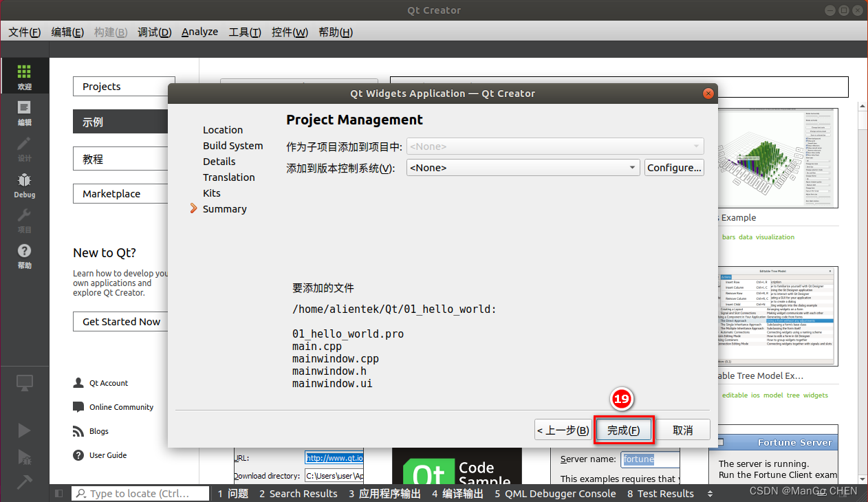Open the Analyze menu
This screenshot has height=502, width=868.
[x=199, y=32]
